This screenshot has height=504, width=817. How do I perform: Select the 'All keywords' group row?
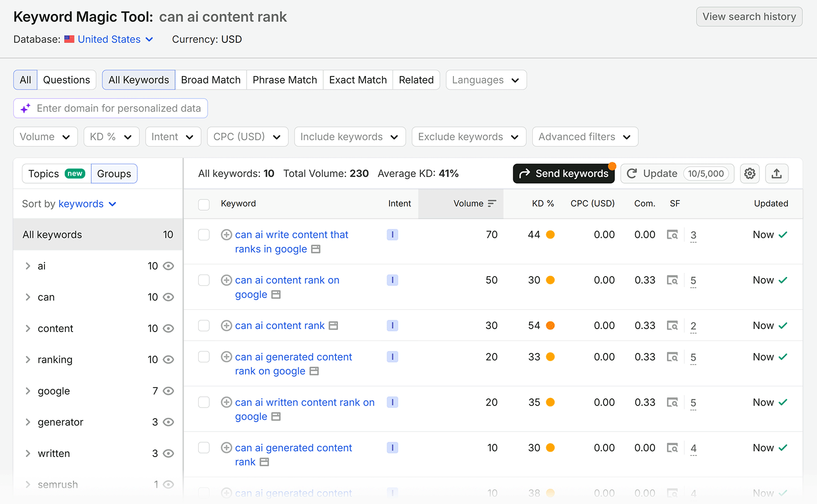pyautogui.click(x=98, y=235)
